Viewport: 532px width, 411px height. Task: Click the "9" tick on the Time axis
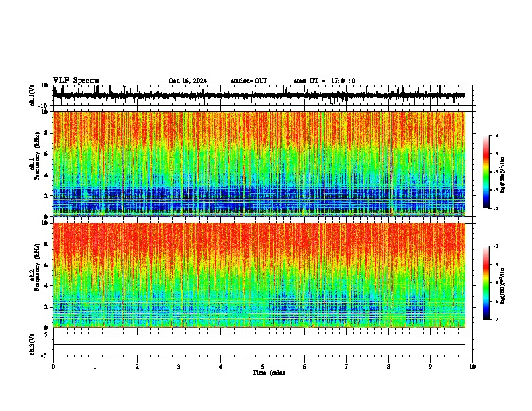[430, 367]
